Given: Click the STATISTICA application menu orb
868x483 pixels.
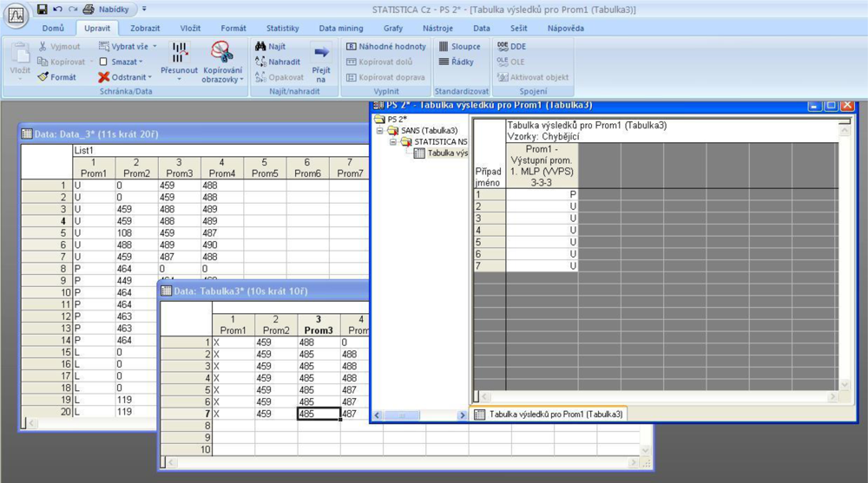Looking at the screenshot, I should pos(16,16).
